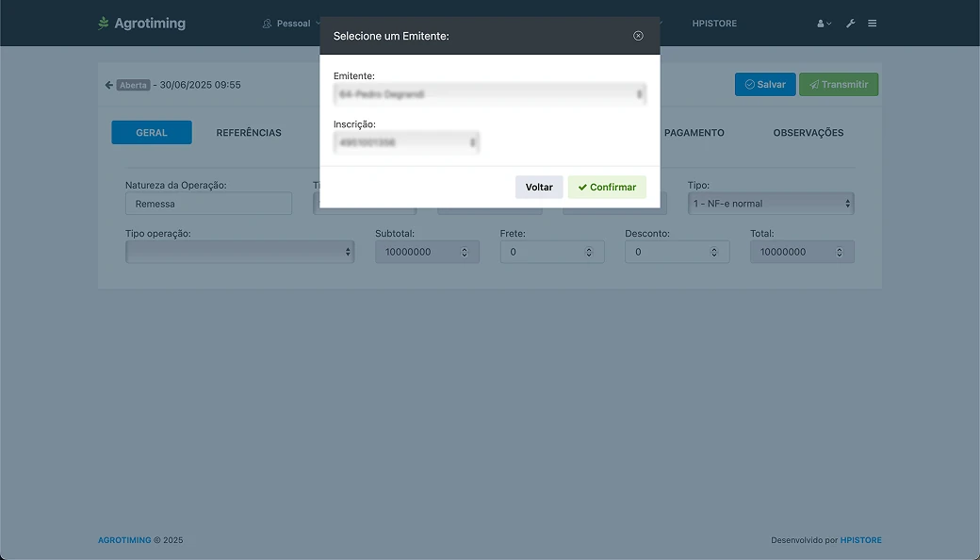
Task: Expand the Tipo NF-e normal dropdown
Action: pos(770,204)
